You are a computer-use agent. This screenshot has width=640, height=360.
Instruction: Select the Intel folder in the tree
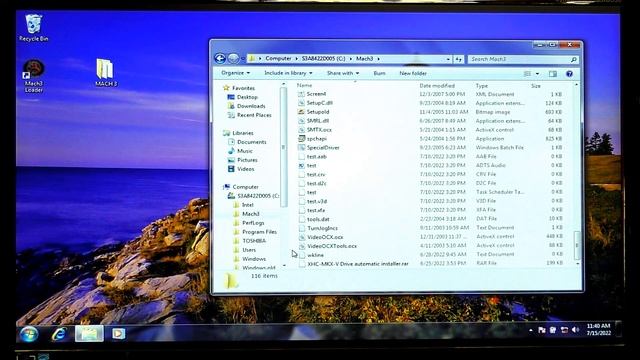248,205
